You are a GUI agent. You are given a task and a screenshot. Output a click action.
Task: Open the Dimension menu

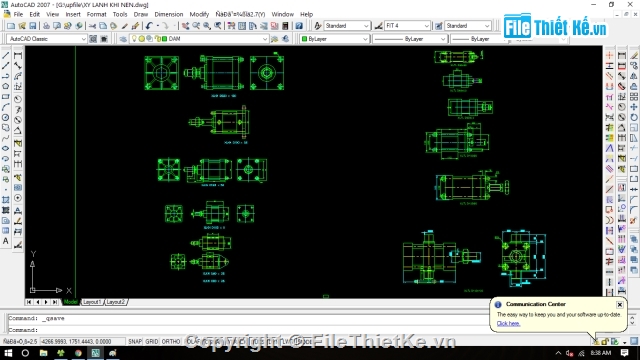[x=169, y=14]
